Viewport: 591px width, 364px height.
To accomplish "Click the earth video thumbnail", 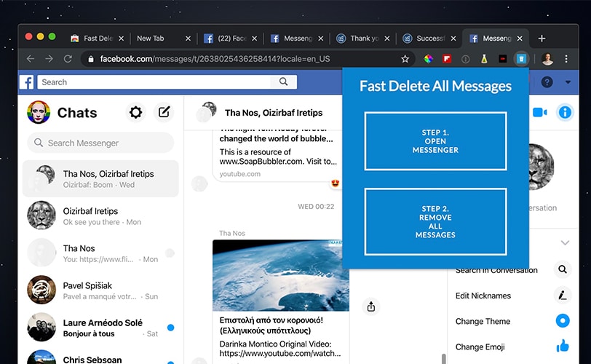I will point(281,275).
